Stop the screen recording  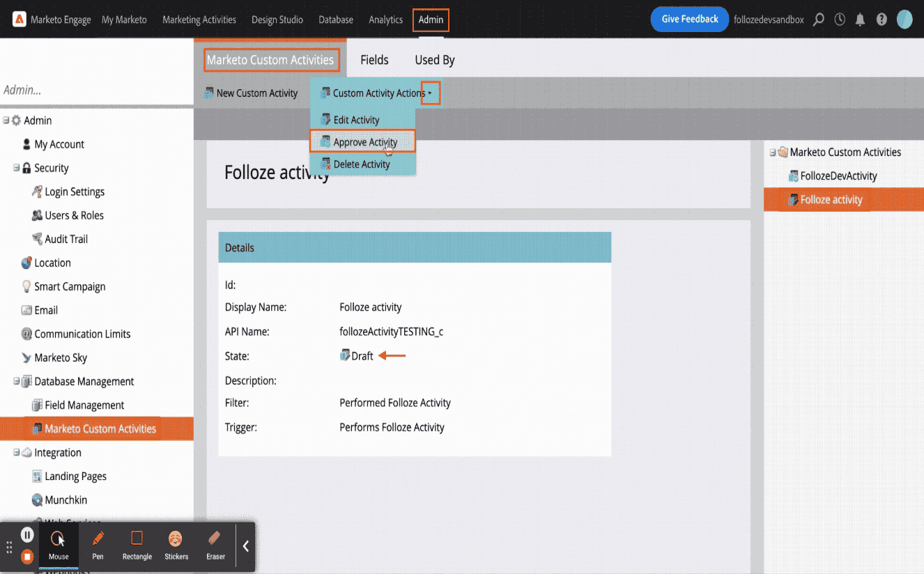pos(27,557)
